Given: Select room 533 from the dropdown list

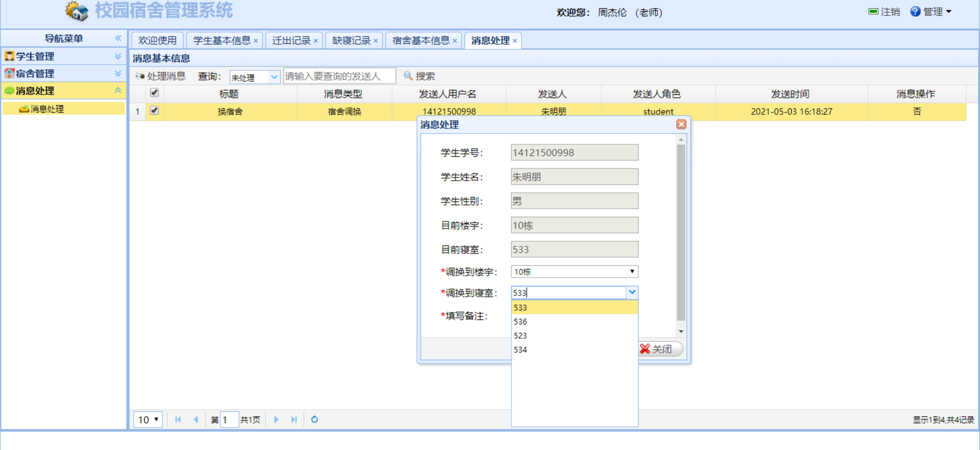Looking at the screenshot, I should point(574,308).
